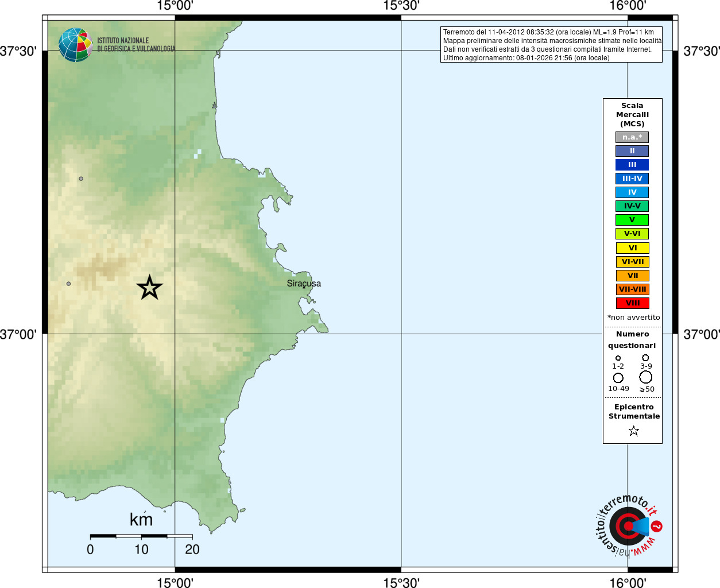Screen dimensions: 720x588
Task: Click the blue III intensity swatch
Action: pos(632,165)
